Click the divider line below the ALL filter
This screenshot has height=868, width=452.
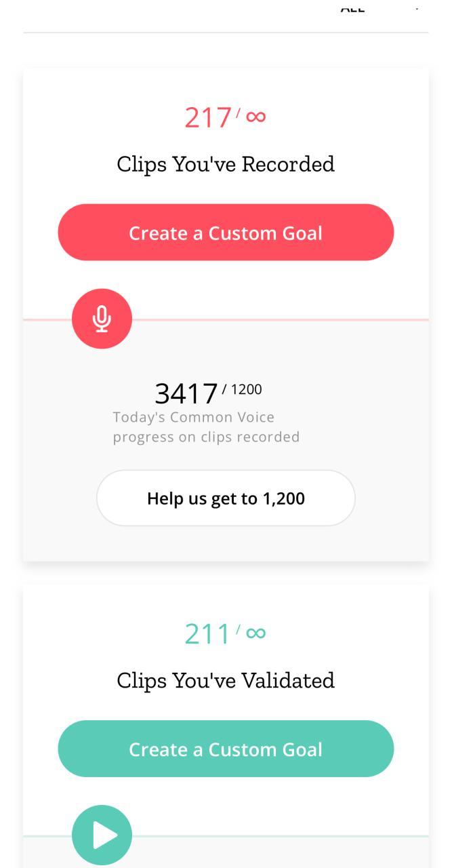tap(226, 33)
